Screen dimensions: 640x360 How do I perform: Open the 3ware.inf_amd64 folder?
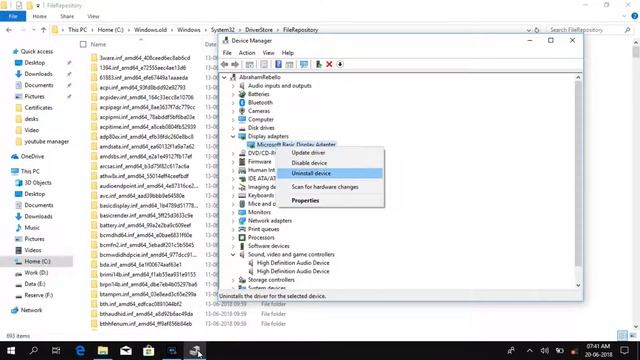[145, 58]
